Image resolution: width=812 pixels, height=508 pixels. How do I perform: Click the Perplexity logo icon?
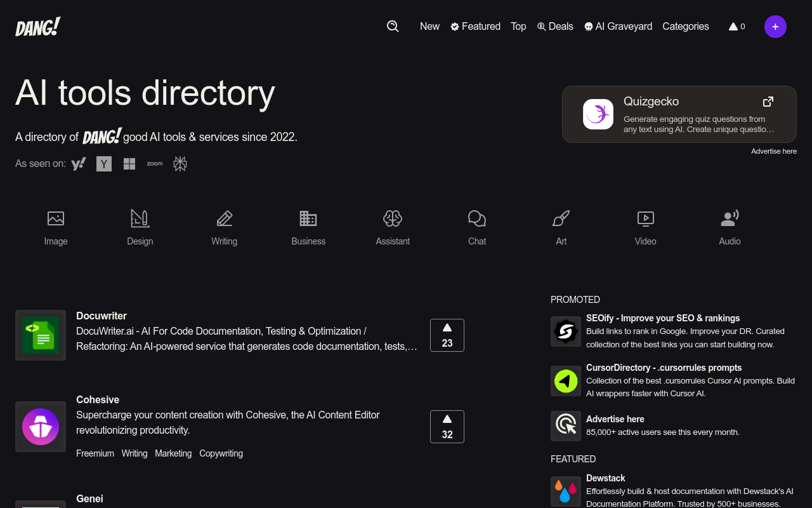tap(180, 164)
